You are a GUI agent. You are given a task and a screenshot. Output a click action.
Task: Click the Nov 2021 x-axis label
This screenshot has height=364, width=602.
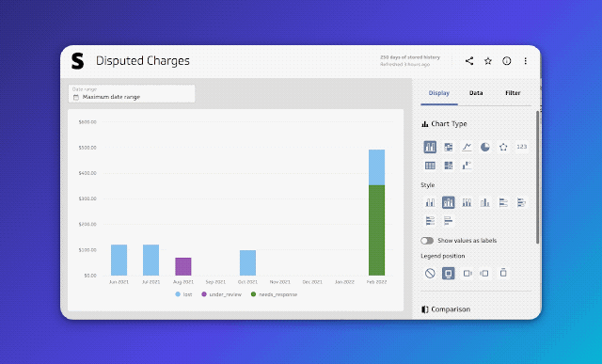[280, 282]
